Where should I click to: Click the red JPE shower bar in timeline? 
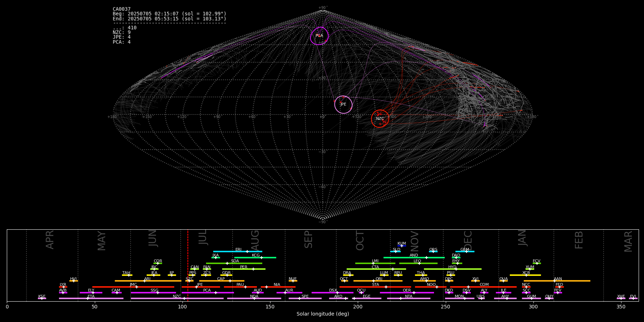[x=201, y=287]
